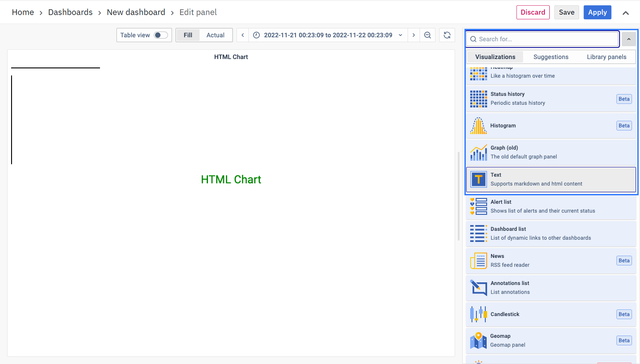Choose the Graph (old) panel icon
640x364 pixels.
point(479,153)
